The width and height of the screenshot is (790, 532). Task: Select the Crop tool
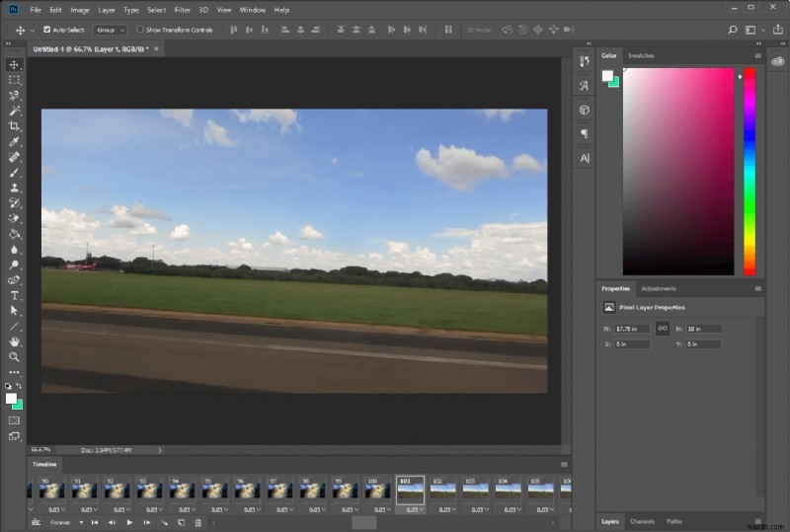(14, 126)
